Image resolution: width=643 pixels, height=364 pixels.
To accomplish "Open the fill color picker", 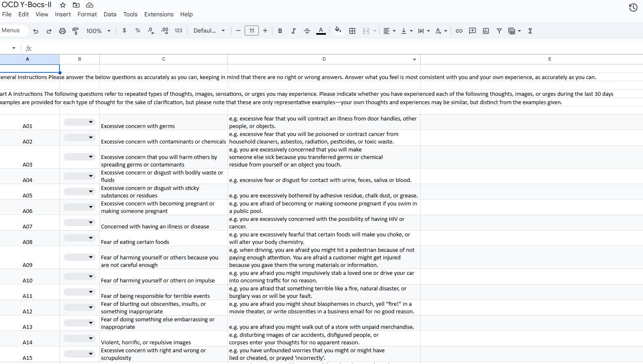I will click(338, 31).
